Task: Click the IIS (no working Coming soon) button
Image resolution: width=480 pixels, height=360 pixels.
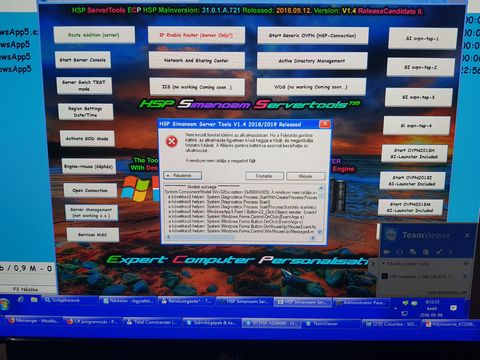Action: 197,87
